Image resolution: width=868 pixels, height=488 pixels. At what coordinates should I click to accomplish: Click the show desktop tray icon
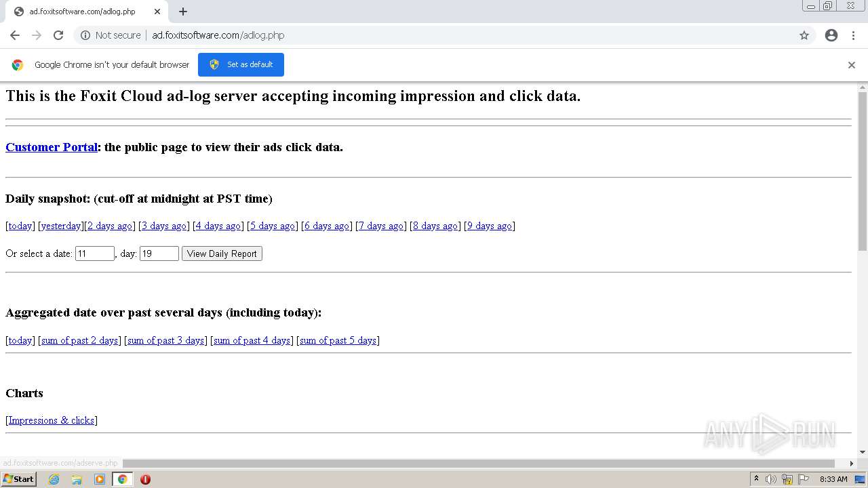point(860,479)
